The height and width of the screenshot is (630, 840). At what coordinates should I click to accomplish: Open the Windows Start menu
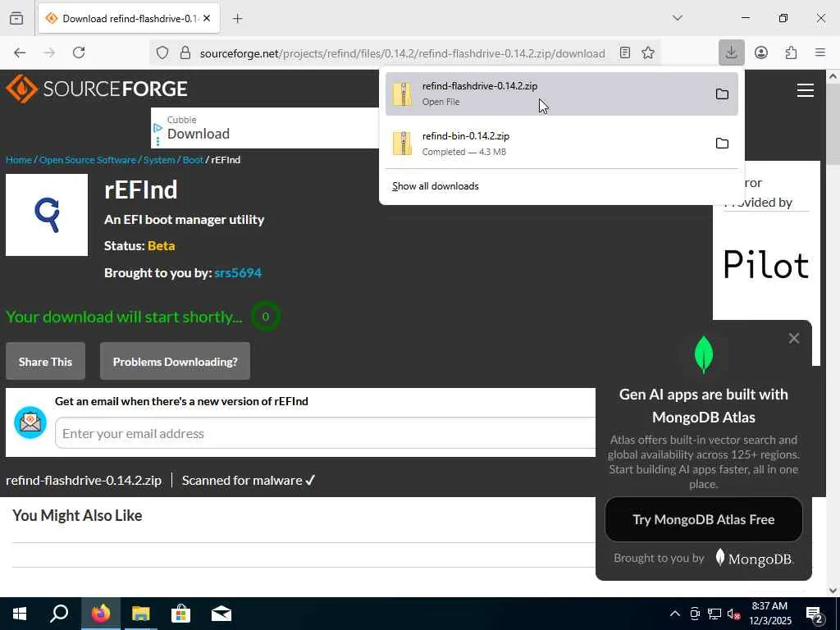(20, 614)
